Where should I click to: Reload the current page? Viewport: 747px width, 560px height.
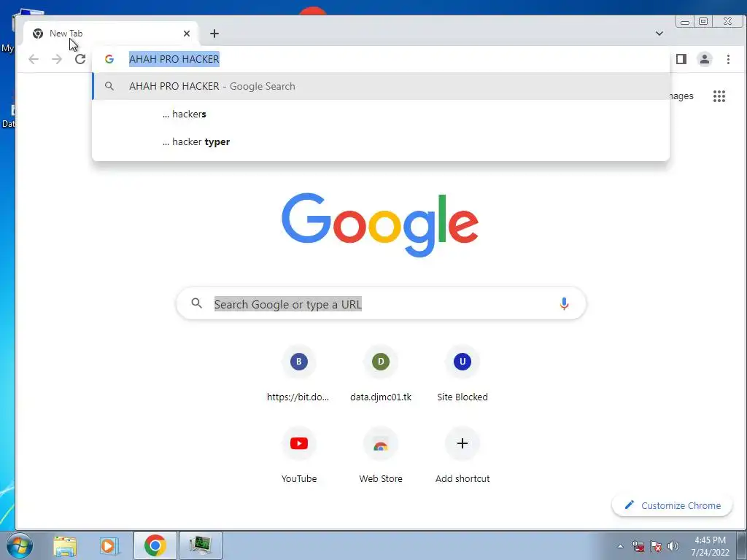[x=80, y=59]
